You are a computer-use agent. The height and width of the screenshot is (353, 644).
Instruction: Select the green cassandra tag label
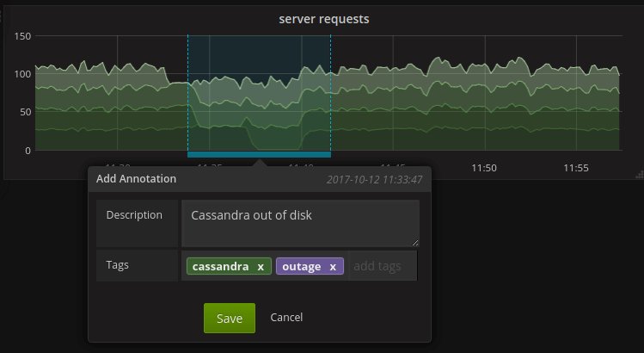pyautogui.click(x=220, y=267)
